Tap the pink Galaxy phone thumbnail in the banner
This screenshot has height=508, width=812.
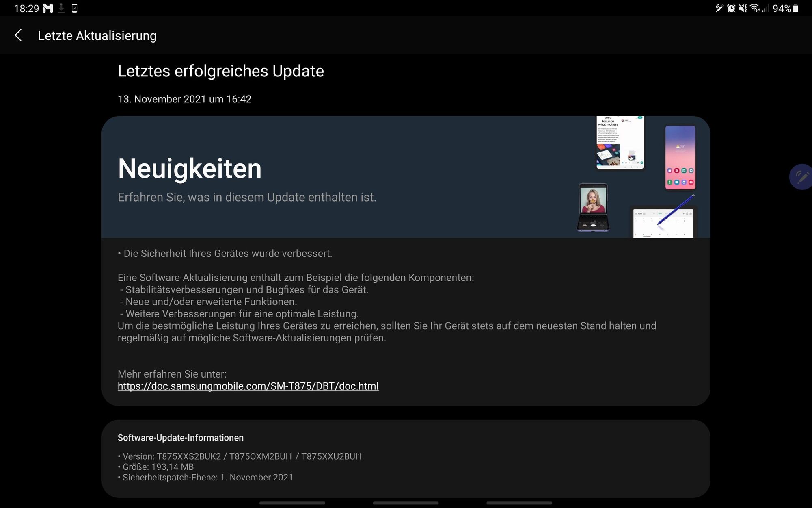pyautogui.click(x=680, y=157)
